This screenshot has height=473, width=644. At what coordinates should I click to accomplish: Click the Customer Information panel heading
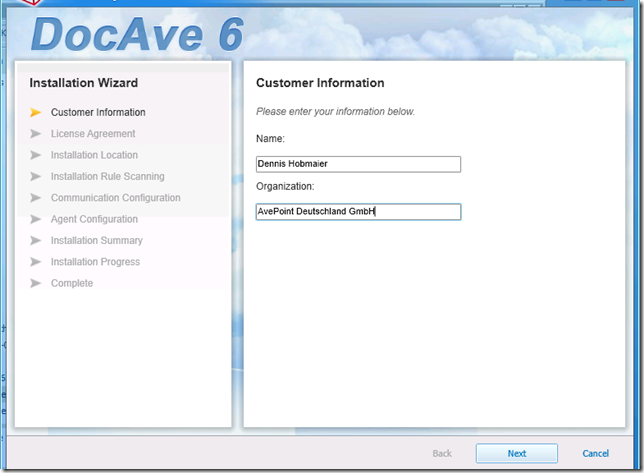(320, 83)
